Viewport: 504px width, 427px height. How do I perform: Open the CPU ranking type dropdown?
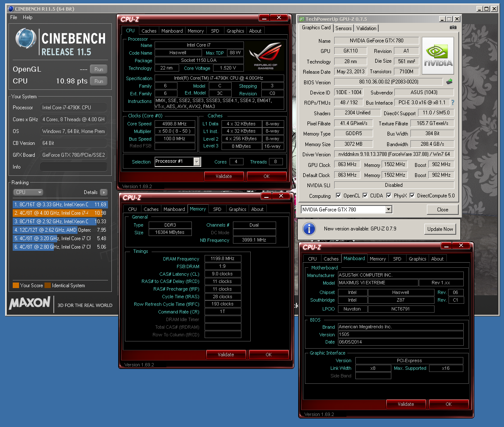click(28, 192)
